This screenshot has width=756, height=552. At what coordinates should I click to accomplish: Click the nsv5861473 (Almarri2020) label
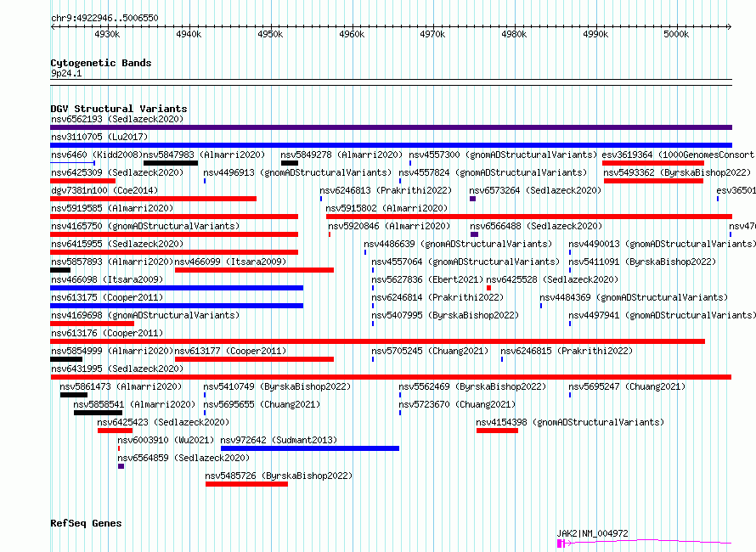point(121,386)
